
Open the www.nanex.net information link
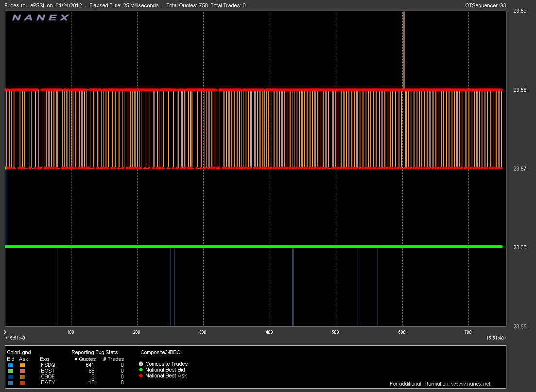pos(471,384)
